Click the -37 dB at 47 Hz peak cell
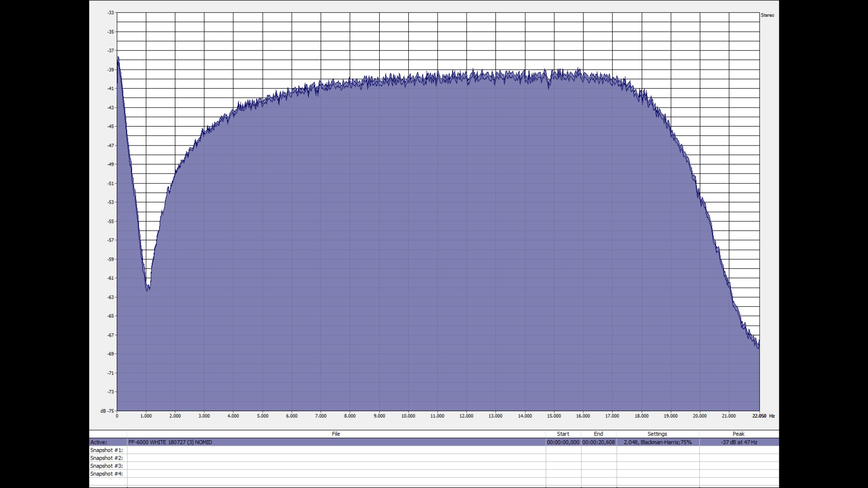868x488 pixels. (739, 442)
